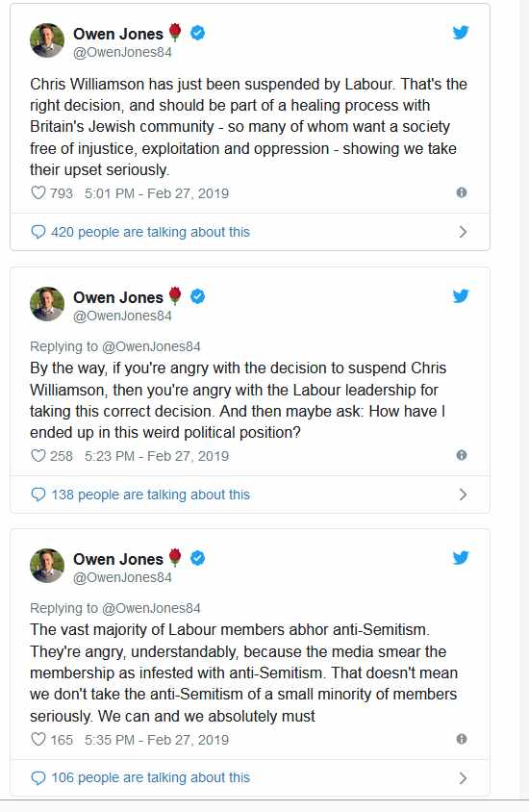Viewport: 529px width, 812px height.
Task: Expand the 420 people conversation chevron
Action: coord(463,232)
